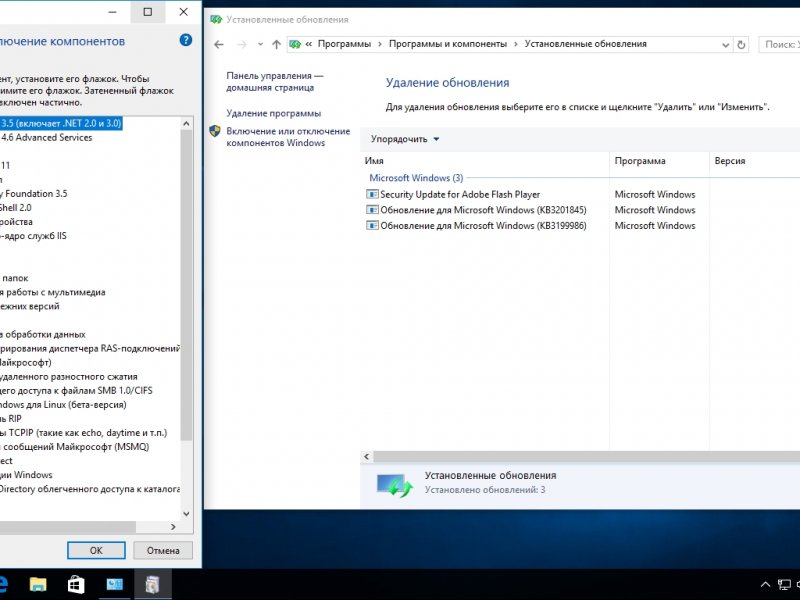Select 'файлам SMB 1.0/CIFS' component

point(76,390)
